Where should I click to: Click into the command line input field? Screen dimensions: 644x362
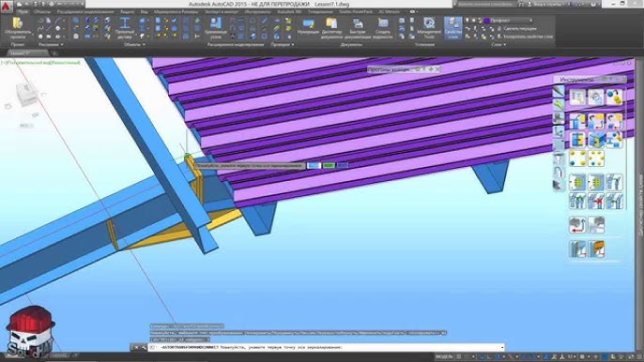[x=327, y=347]
